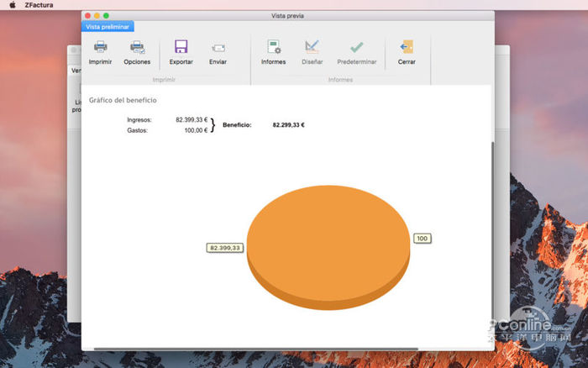This screenshot has height=368, width=588.
Task: Select the Diseñar design tool
Action: pyautogui.click(x=312, y=48)
